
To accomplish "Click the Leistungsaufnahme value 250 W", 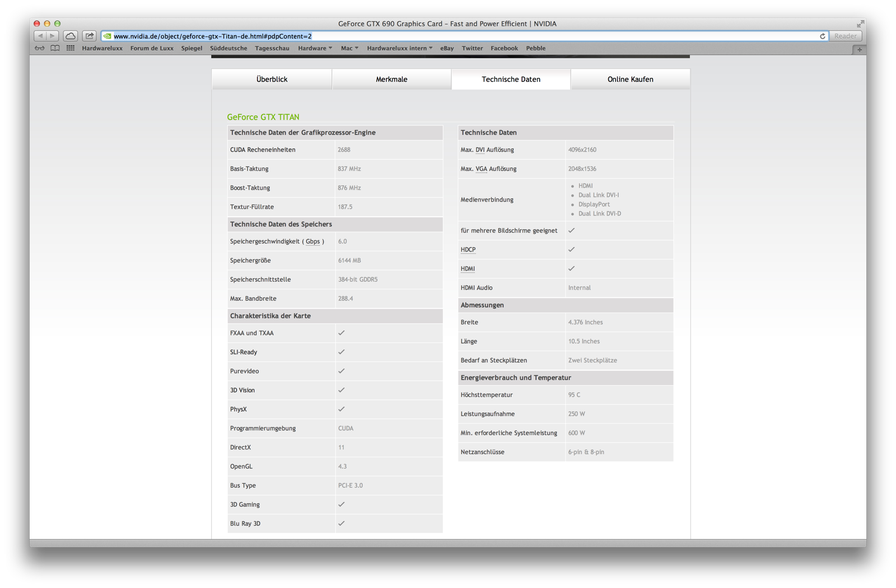I will 577,414.
